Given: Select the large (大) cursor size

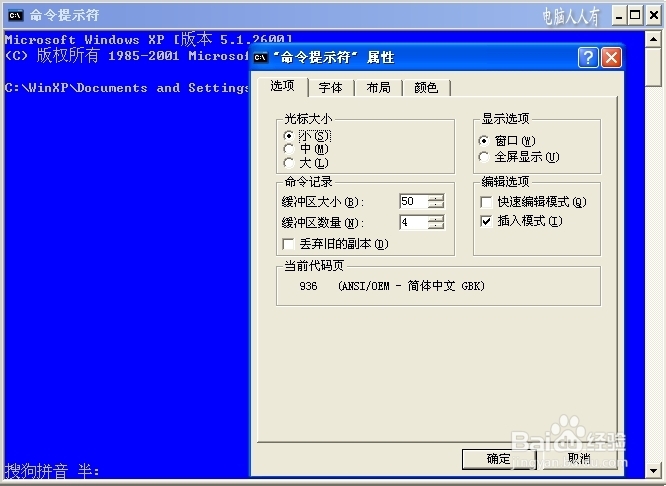Looking at the screenshot, I should (x=289, y=163).
